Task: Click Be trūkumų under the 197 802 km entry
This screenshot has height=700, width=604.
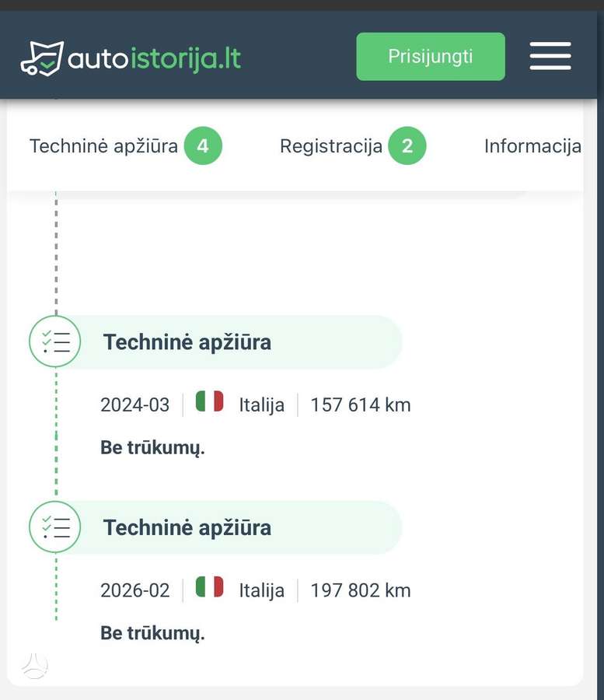Action: tap(152, 633)
